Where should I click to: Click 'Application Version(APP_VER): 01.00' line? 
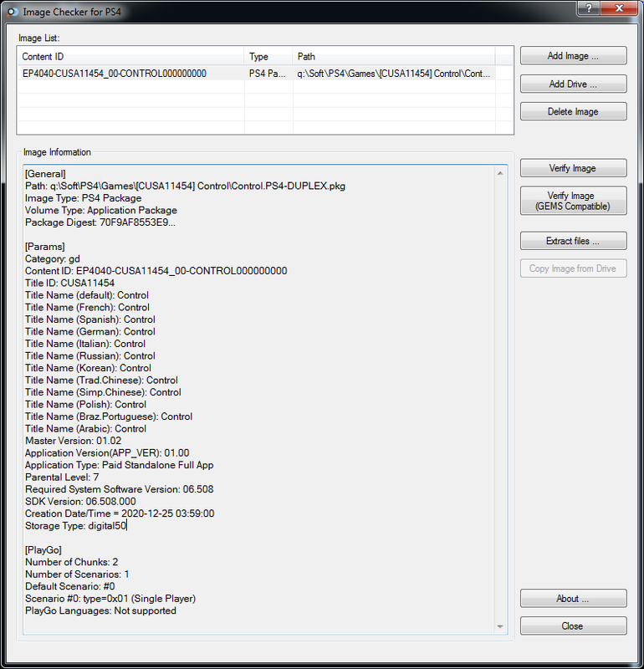[x=107, y=452]
